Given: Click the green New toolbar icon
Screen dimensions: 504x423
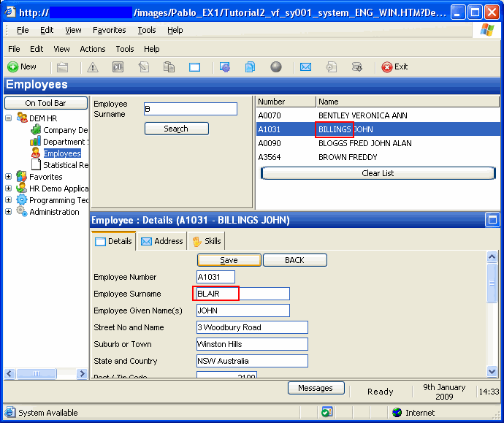Looking at the screenshot, I should [x=13, y=67].
